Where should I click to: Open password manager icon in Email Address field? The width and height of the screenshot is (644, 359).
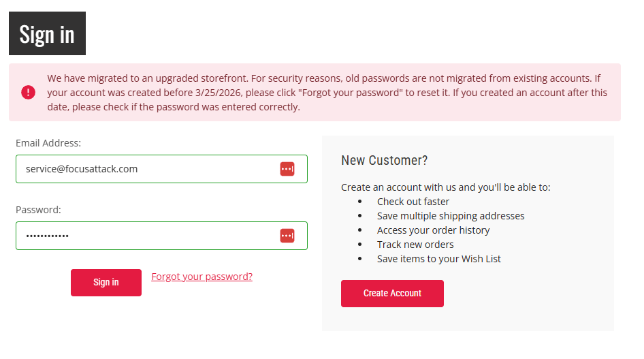(287, 169)
